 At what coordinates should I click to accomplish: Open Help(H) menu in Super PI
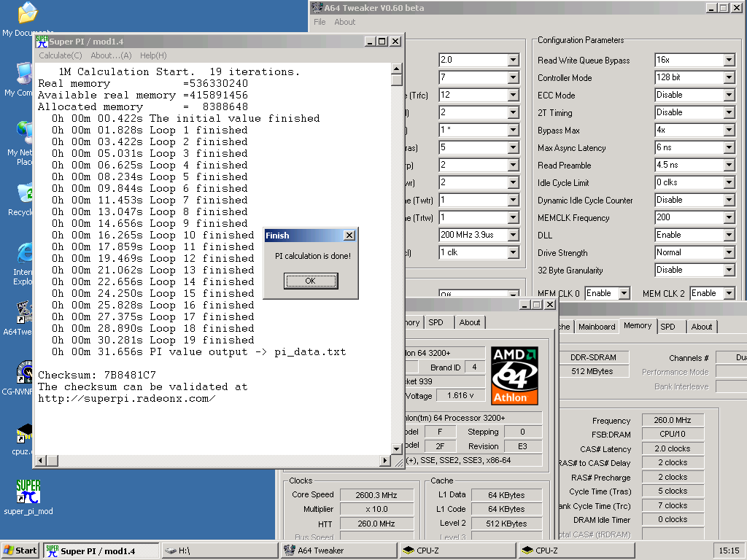(x=153, y=55)
